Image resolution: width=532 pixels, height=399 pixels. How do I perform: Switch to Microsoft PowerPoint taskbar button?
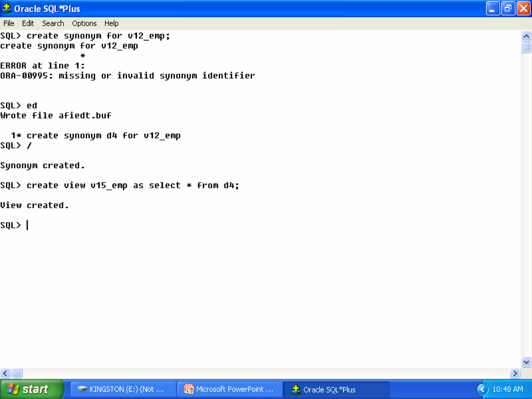click(229, 389)
